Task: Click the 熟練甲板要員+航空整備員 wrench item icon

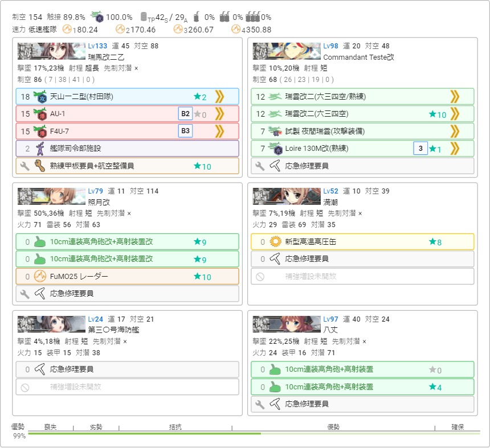Action: pyautogui.click(x=40, y=166)
